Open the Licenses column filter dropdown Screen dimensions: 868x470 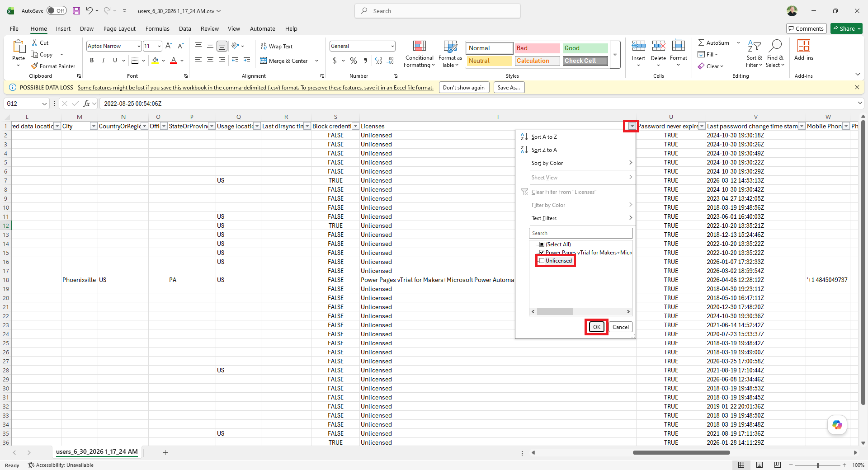[632, 126]
